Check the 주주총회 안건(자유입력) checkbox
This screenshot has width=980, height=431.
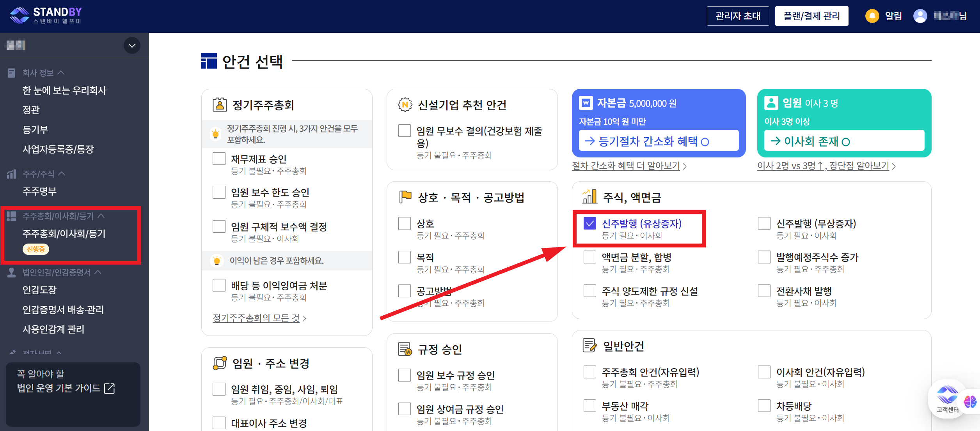(590, 372)
